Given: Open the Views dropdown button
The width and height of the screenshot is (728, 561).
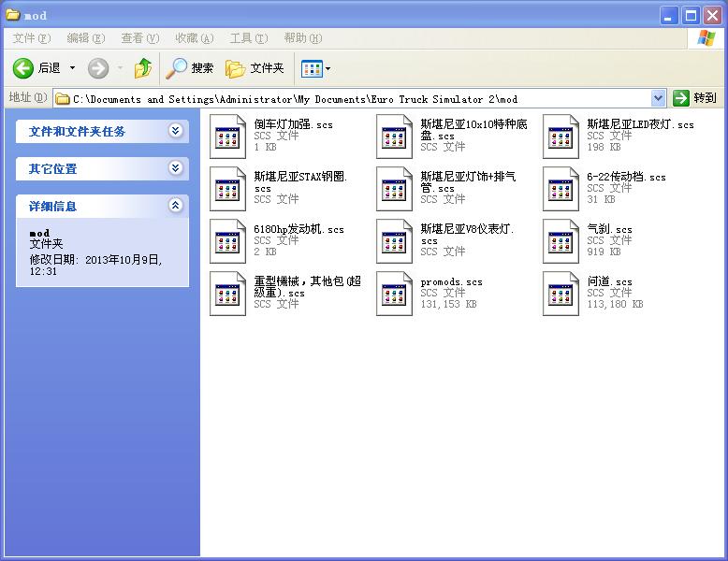Looking at the screenshot, I should tap(315, 68).
